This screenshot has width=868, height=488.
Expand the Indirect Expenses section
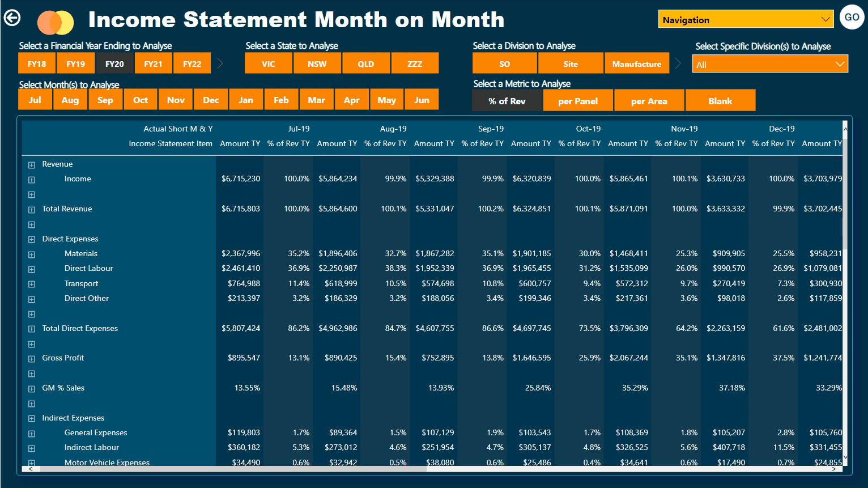pos(32,418)
